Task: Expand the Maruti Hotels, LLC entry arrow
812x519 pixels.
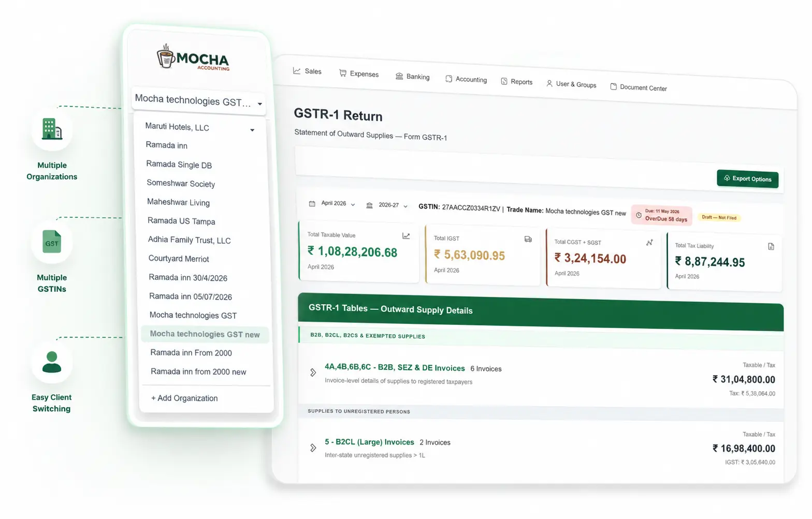Action: click(252, 130)
